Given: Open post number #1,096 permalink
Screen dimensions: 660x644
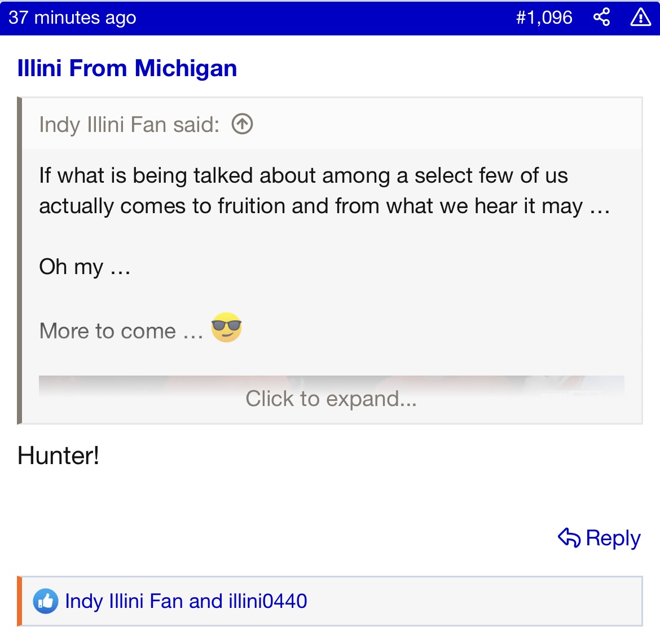Looking at the screenshot, I should (544, 17).
